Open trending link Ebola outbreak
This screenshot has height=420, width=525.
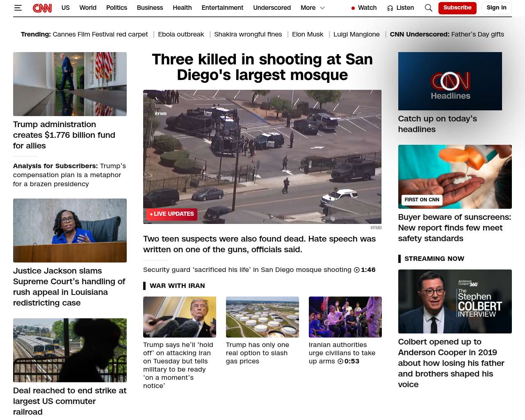(x=181, y=34)
